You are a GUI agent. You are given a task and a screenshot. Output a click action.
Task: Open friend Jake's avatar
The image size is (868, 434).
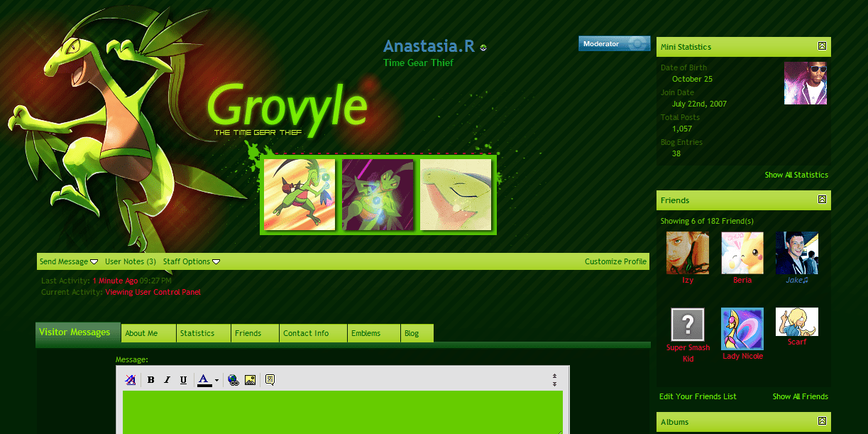point(797,253)
